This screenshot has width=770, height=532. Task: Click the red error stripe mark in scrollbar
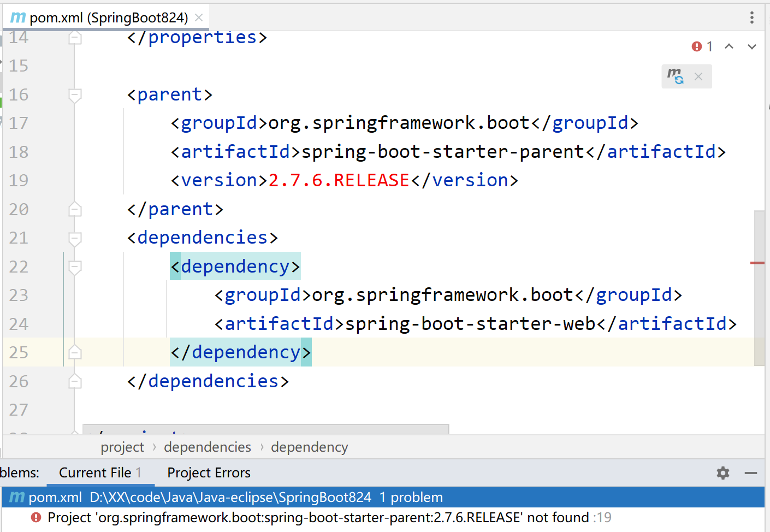[757, 263]
